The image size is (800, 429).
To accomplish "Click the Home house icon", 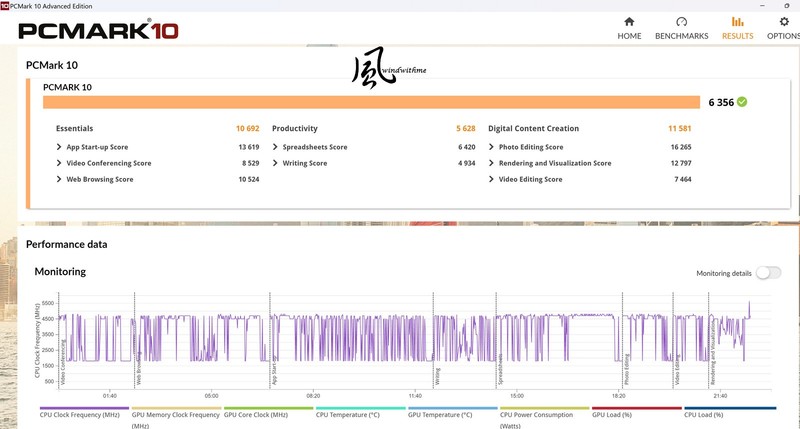I will pos(629,21).
